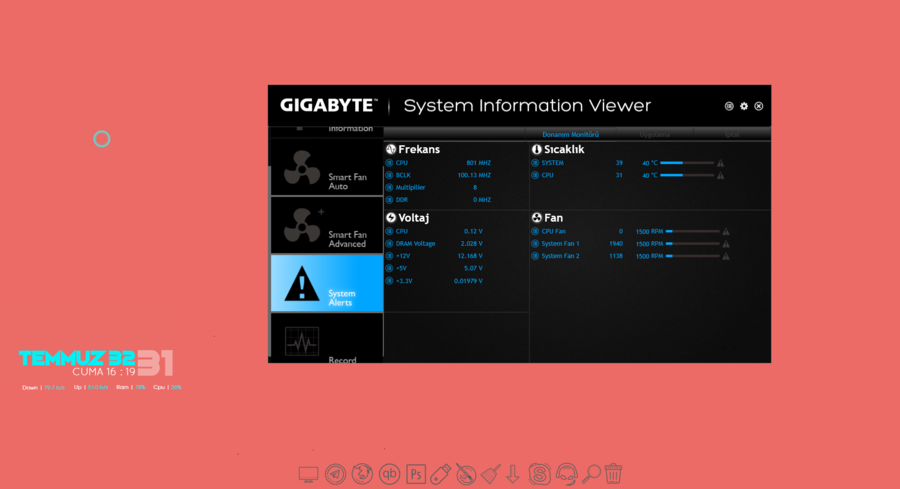Toggle monitoring icon for System Fan 1 row
Screen dimensions: 900x489
535,243
